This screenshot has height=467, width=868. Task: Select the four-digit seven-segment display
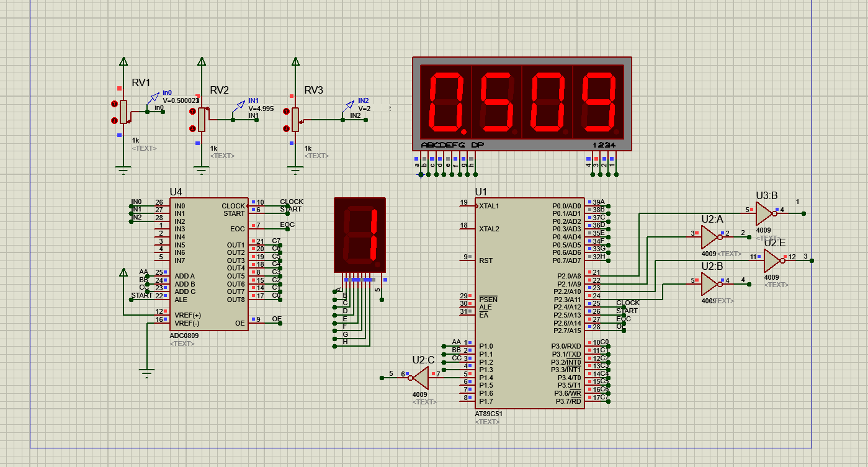(x=522, y=104)
